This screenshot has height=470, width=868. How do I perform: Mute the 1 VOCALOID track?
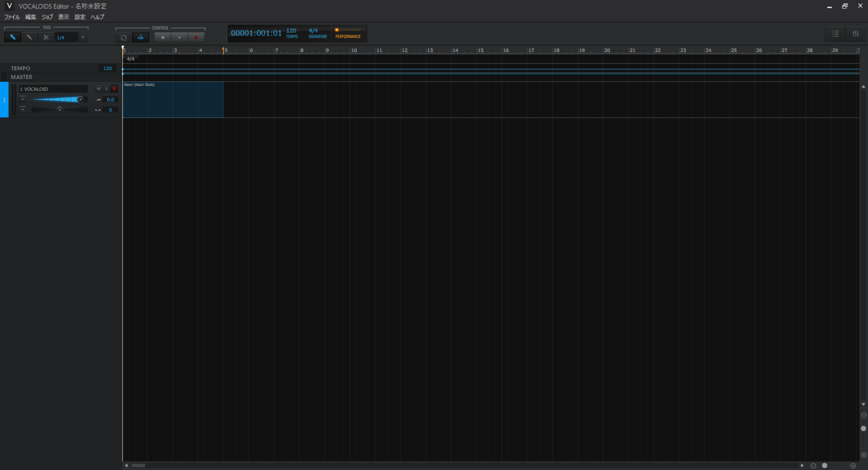pyautogui.click(x=98, y=89)
